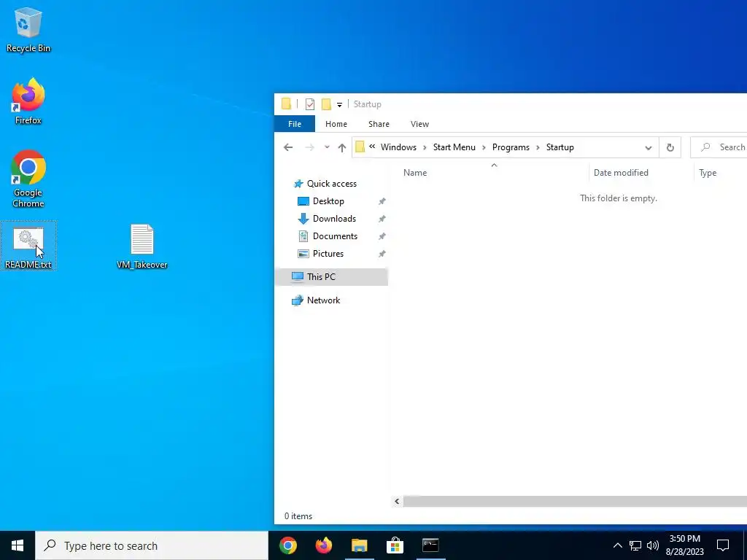Switch to File Explorer taskbar icon
Image resolution: width=747 pixels, height=560 pixels.
(359, 545)
